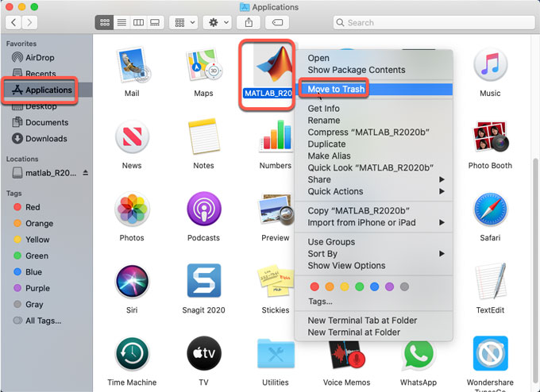Screen dimensions: 540x392
Task: Select the WhatsApp app icon
Action: pos(418,354)
